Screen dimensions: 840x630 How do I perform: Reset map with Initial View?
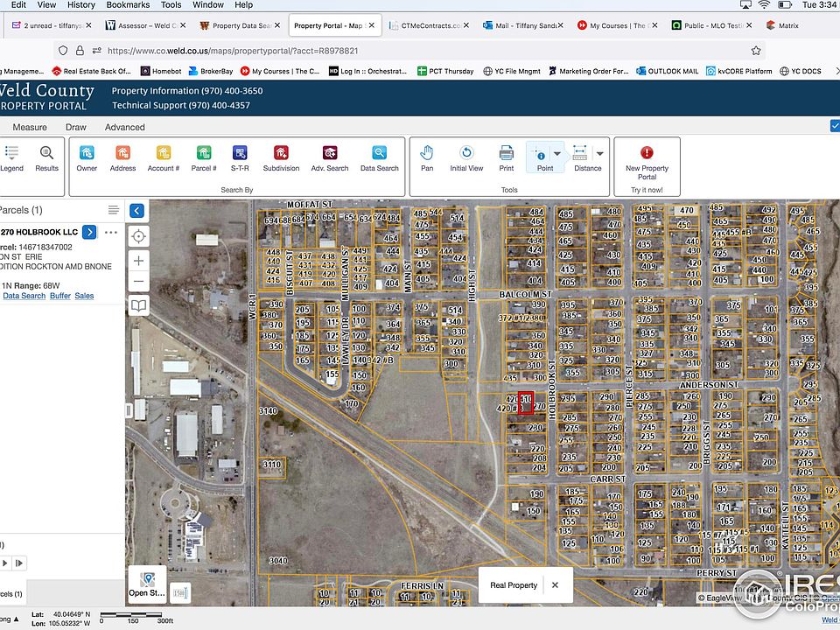466,157
